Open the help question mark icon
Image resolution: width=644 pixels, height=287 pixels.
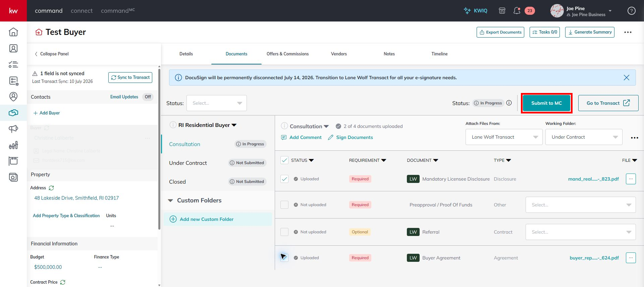632,11
